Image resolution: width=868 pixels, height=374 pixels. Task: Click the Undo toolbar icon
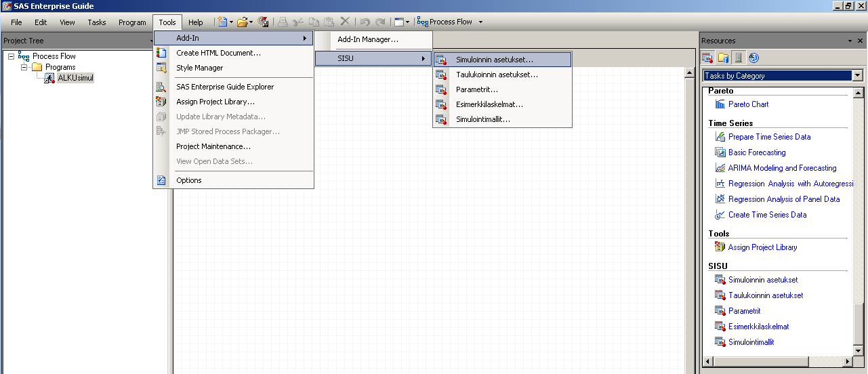tap(365, 22)
